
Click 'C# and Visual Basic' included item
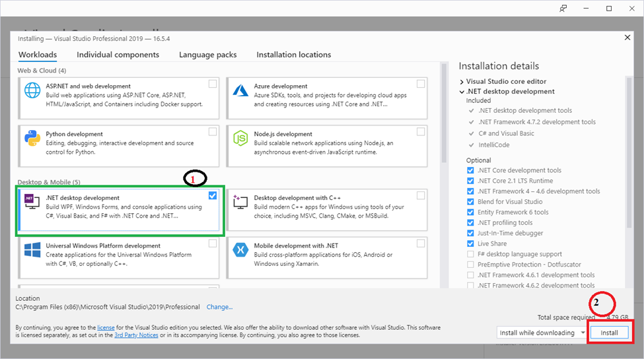(506, 133)
